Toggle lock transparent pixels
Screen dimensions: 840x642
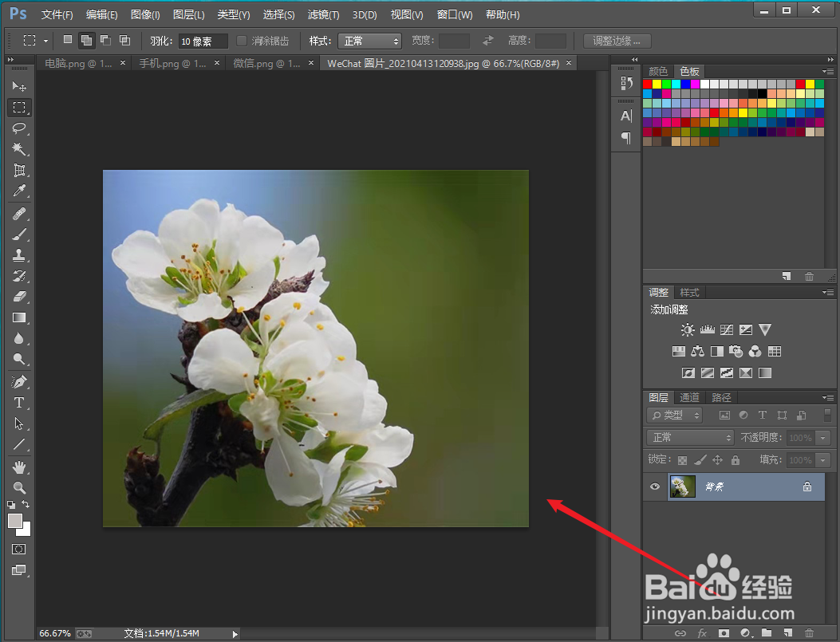pos(682,460)
